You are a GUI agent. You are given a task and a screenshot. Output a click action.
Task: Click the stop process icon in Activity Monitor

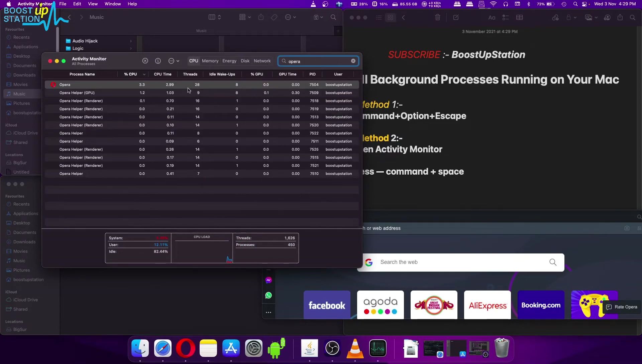(x=145, y=61)
